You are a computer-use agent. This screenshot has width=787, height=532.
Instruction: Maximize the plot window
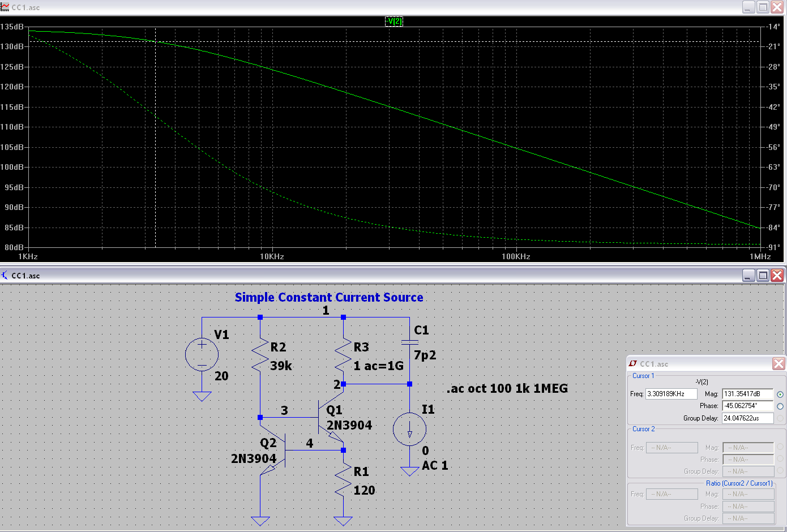pyautogui.click(x=763, y=7)
